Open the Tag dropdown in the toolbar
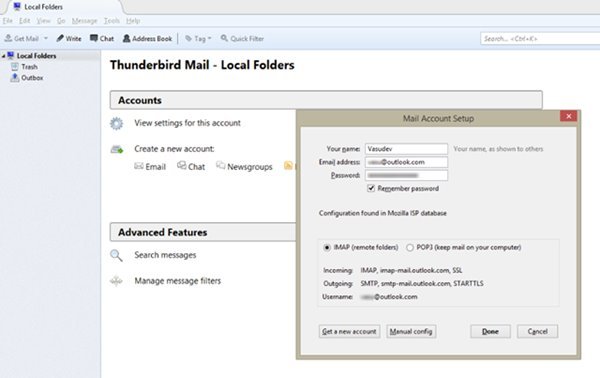The height and width of the screenshot is (378, 600). (198, 38)
